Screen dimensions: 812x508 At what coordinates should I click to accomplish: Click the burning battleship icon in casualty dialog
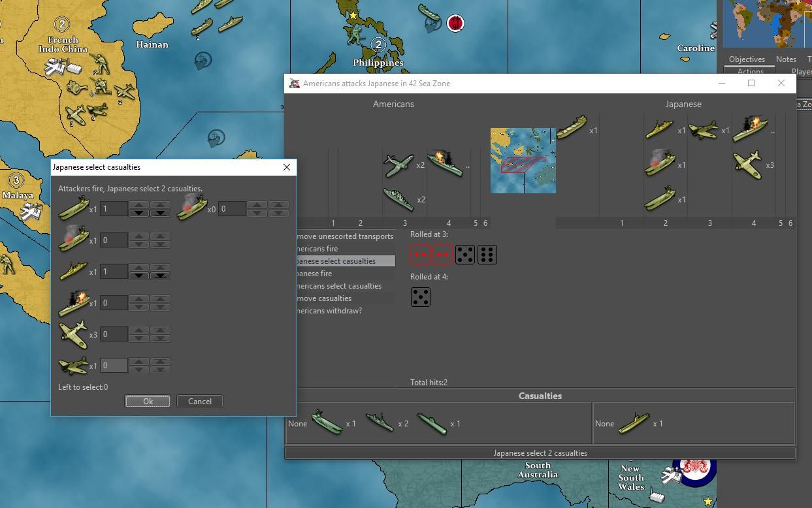coord(73,303)
